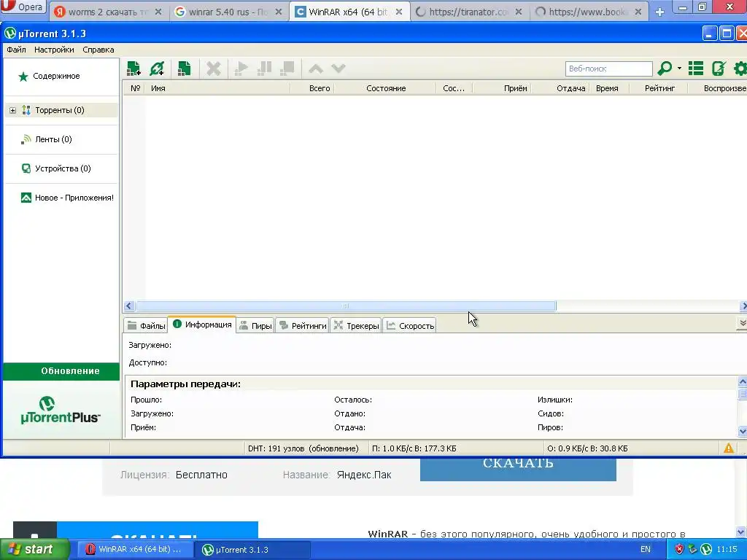Sort by the Время column header
The width and height of the screenshot is (747, 560).
tap(609, 88)
